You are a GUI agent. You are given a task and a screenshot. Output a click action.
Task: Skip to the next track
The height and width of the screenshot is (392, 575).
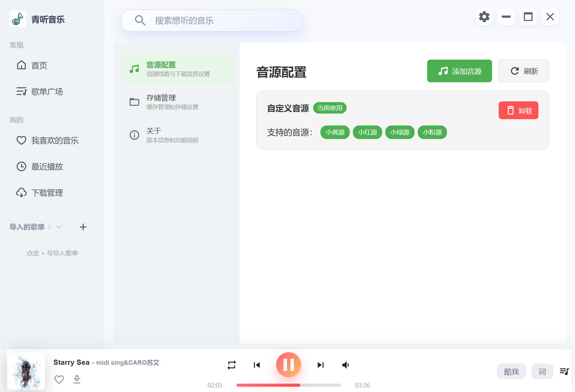(x=320, y=365)
